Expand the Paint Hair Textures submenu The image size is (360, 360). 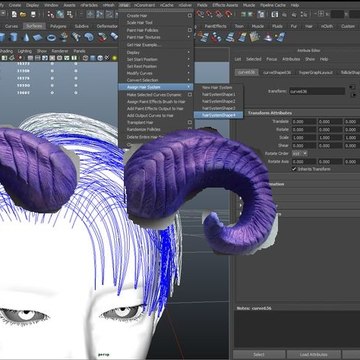pyautogui.click(x=156, y=37)
